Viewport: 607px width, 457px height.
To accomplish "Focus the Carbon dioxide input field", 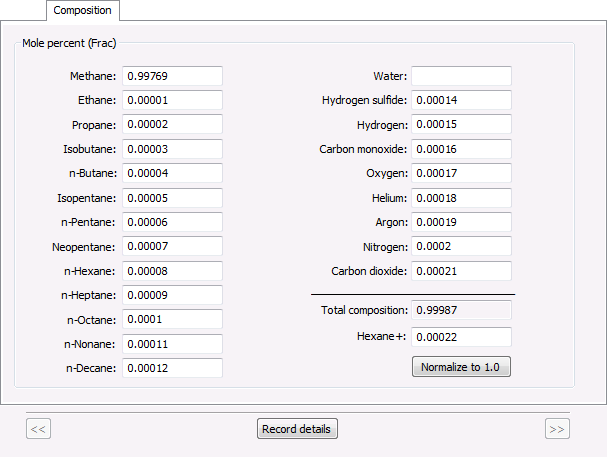I will pos(461,271).
